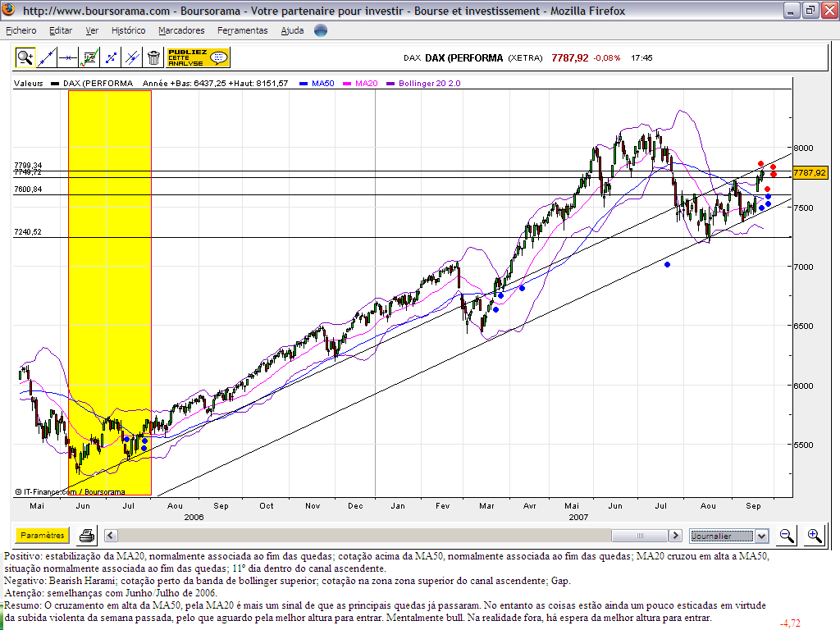Screen dimensions: 840x630
Task: Click the blue globe icon in menubar
Action: pyautogui.click(x=321, y=30)
